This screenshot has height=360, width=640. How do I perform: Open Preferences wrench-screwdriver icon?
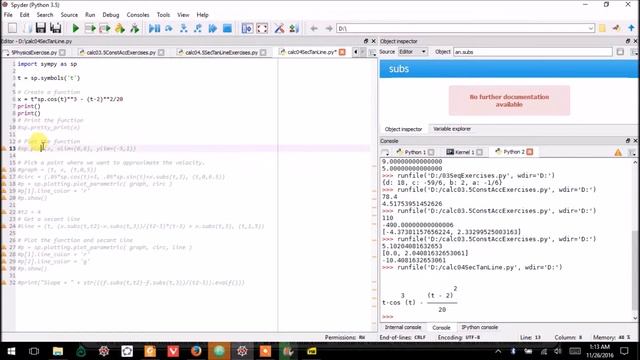click(279, 28)
